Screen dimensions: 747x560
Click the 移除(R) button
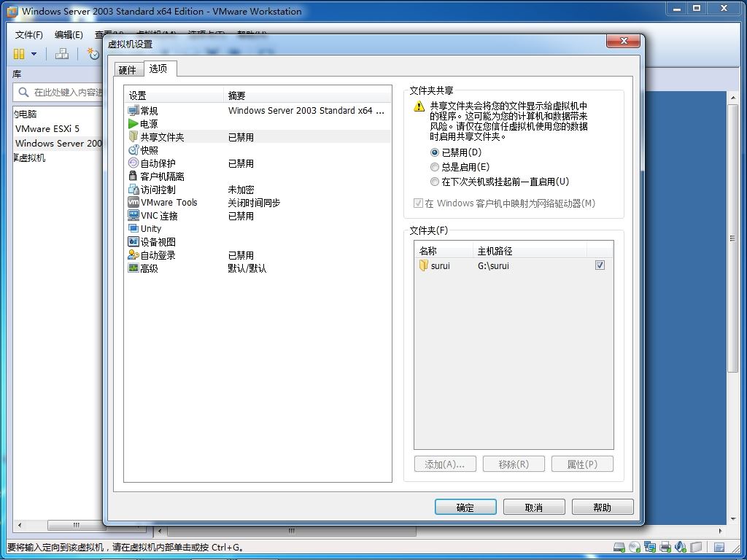click(514, 464)
